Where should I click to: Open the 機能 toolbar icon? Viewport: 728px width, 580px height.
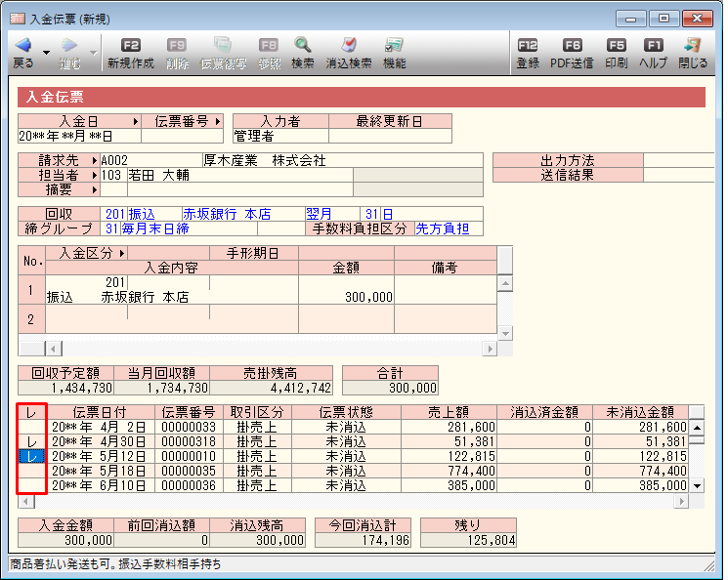tap(394, 45)
